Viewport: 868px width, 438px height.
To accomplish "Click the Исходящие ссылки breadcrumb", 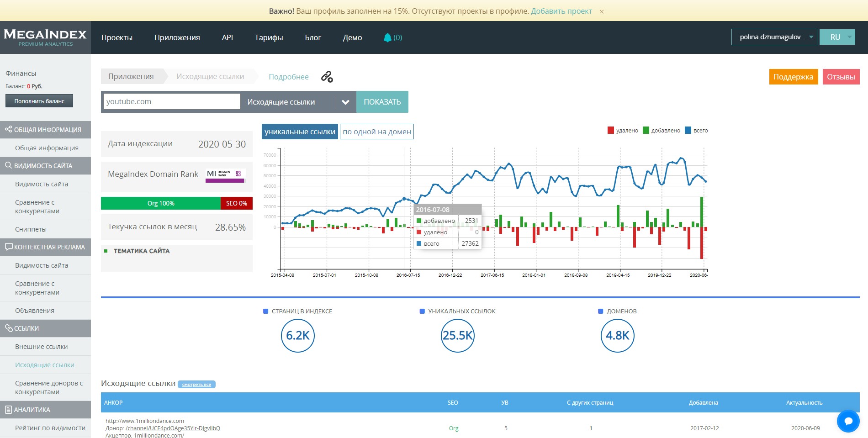I will [211, 76].
